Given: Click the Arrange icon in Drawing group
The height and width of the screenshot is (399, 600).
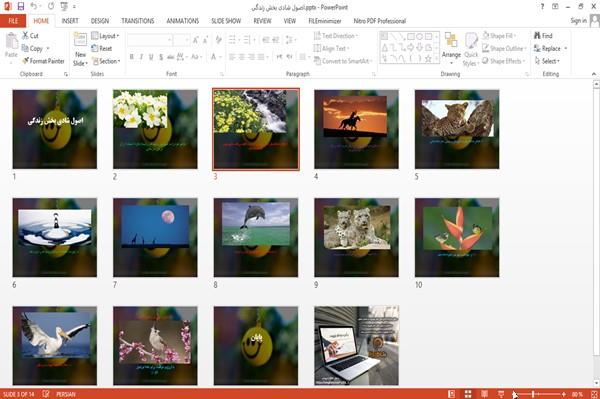Looking at the screenshot, I should click(x=451, y=41).
